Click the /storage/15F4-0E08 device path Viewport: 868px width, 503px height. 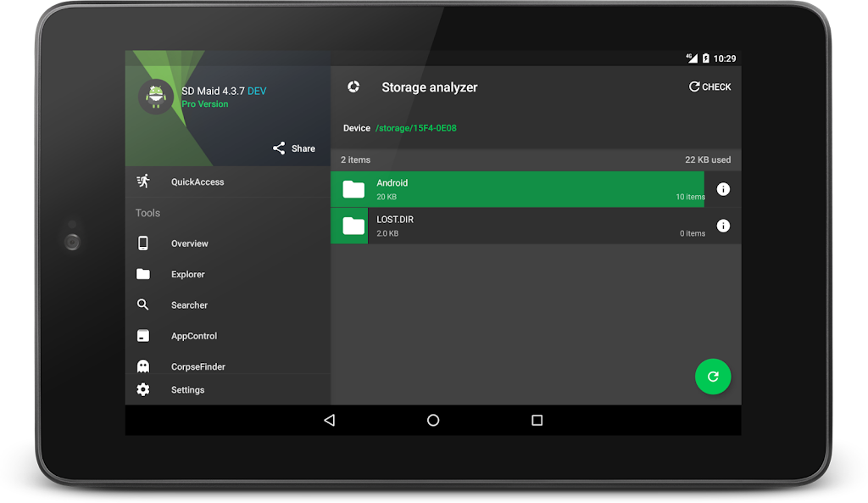point(416,128)
